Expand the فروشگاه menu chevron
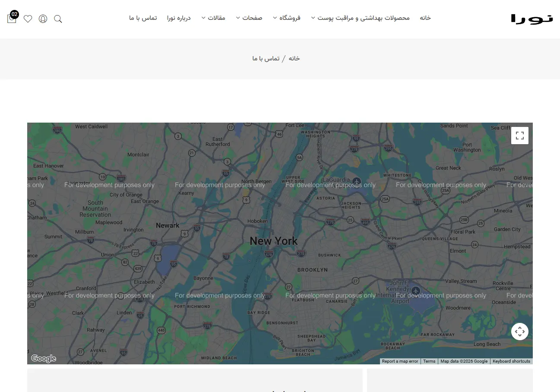This screenshot has width=560, height=392. coord(275,18)
